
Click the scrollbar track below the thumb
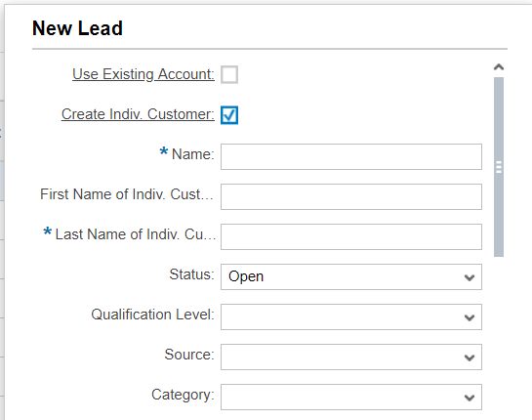click(x=499, y=336)
